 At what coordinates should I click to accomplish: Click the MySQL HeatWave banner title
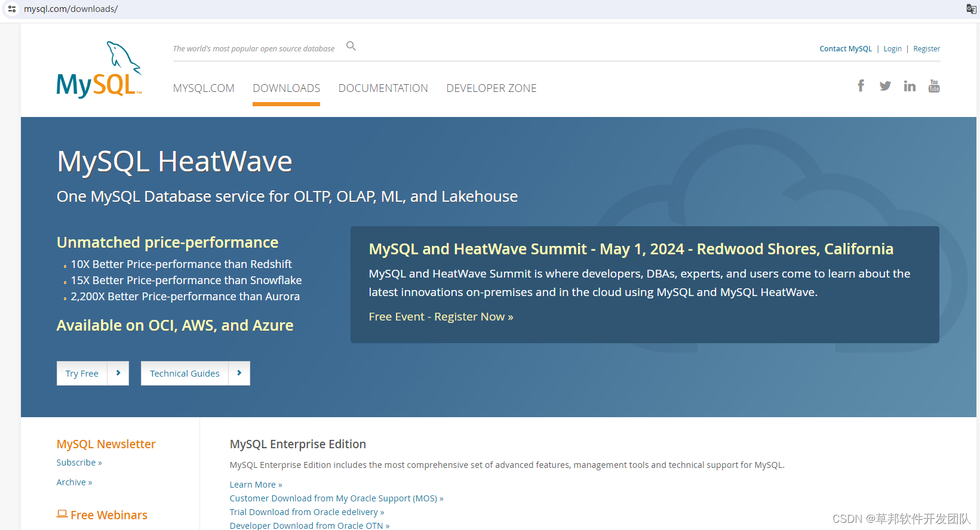174,161
